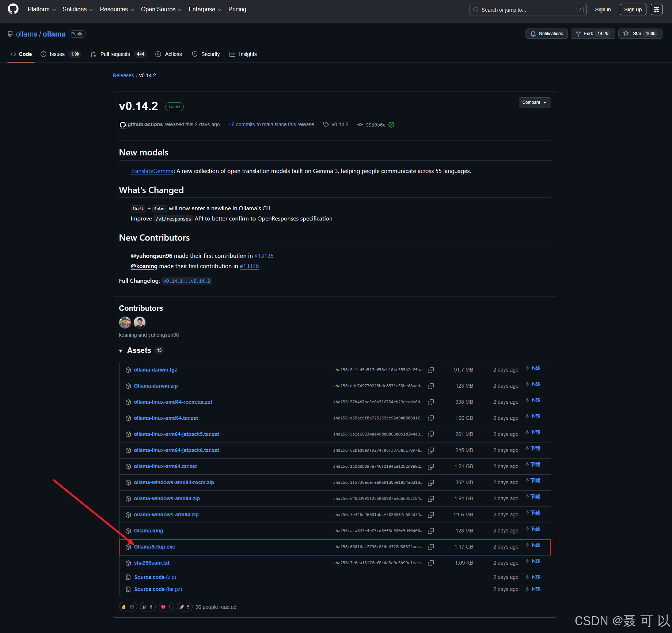Download Source code (tar.gz)
672x633 pixels.
158,589
